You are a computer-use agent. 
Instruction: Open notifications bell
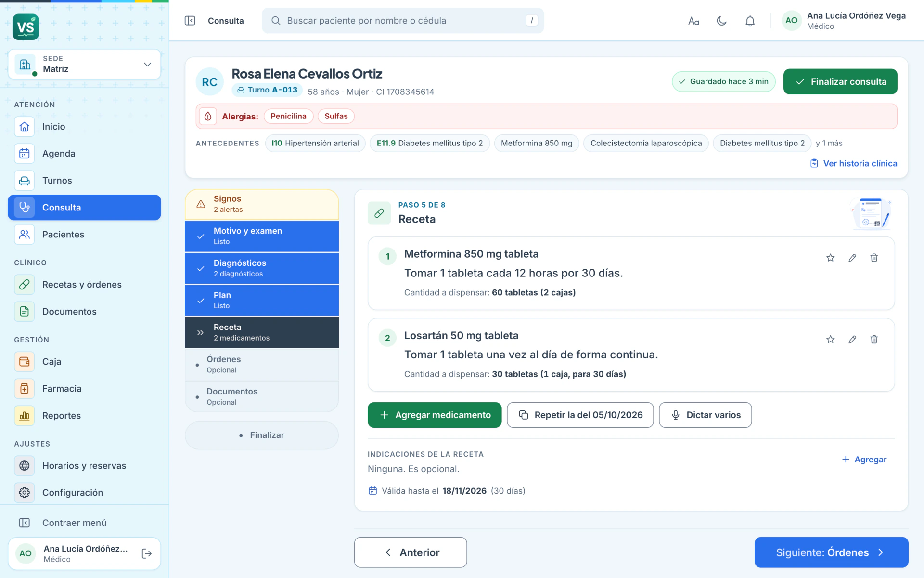click(750, 21)
